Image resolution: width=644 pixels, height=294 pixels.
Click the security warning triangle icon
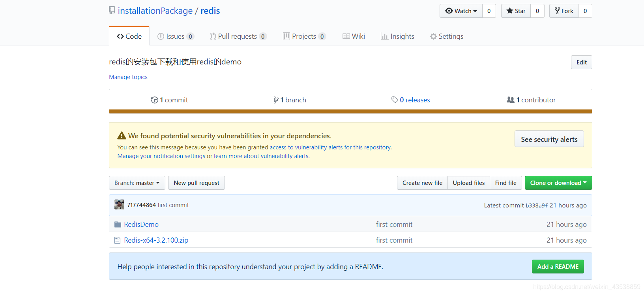coord(122,136)
